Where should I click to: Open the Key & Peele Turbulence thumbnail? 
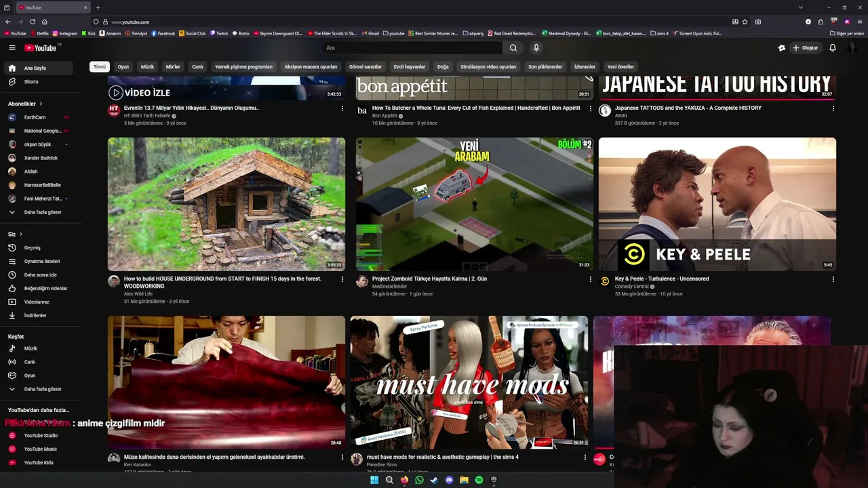click(717, 204)
